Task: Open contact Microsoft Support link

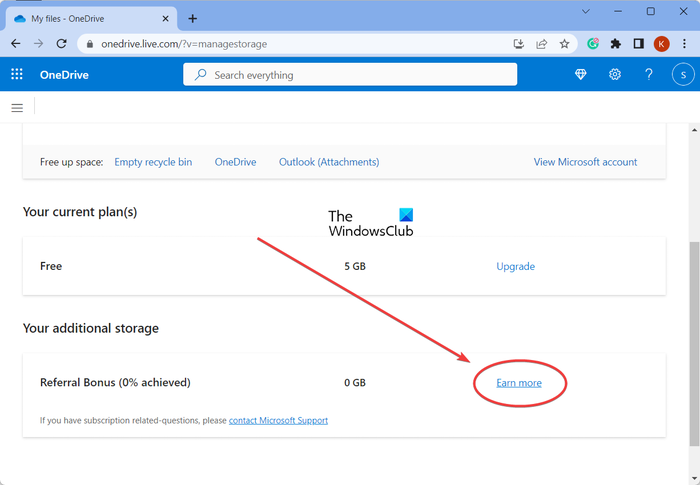Action: click(x=278, y=420)
